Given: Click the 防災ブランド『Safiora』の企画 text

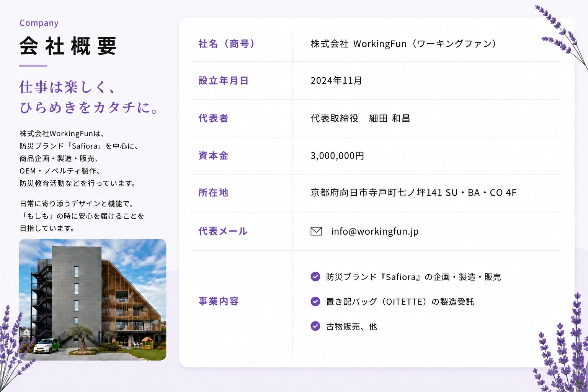Looking at the screenshot, I should click(x=413, y=277).
